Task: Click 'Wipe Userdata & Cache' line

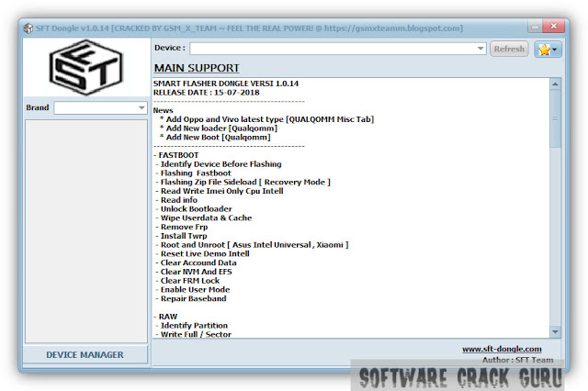Action: coord(206,218)
